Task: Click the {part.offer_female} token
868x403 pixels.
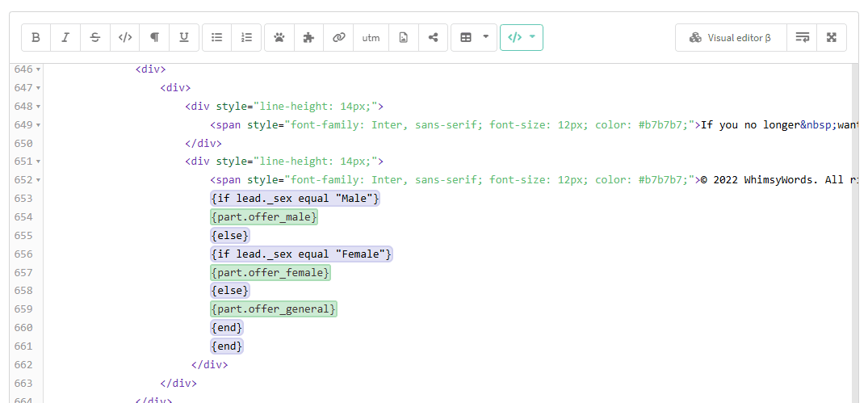Action: [x=270, y=272]
